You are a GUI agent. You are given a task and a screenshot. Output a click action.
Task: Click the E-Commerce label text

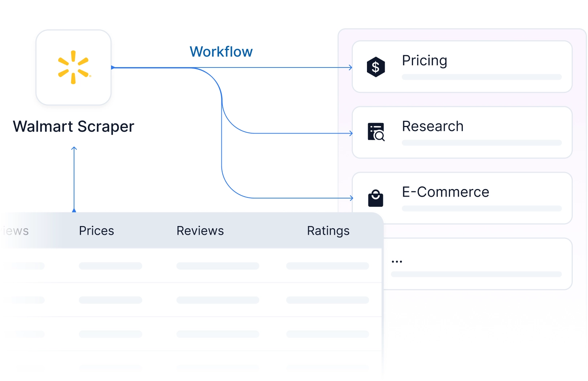point(445,192)
